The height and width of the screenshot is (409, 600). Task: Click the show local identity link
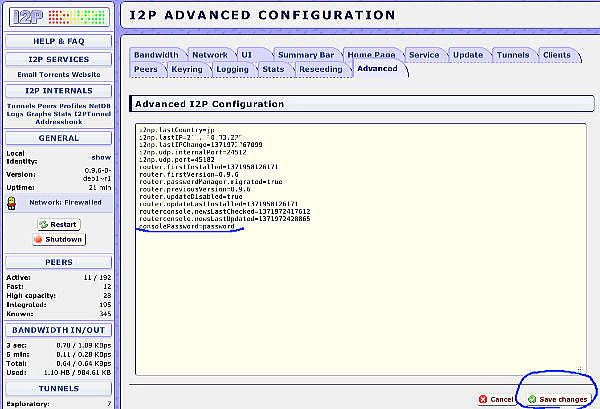[101, 157]
